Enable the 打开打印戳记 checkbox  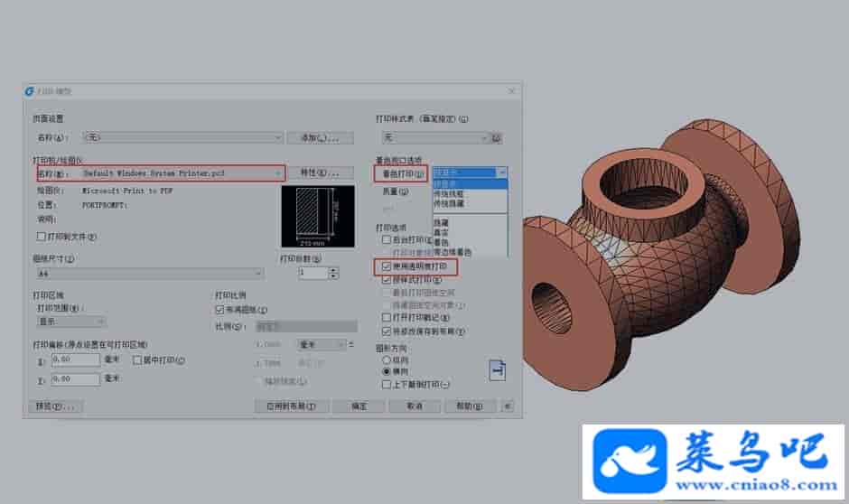[x=386, y=317]
